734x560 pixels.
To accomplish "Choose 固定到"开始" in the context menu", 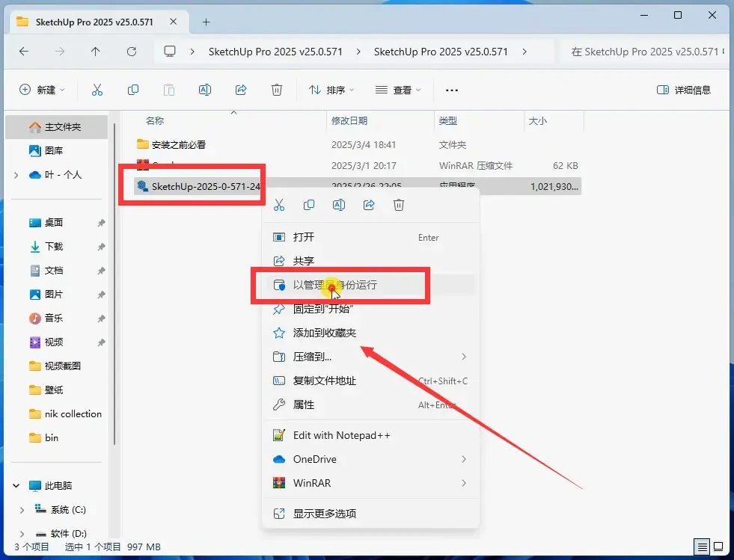I will pyautogui.click(x=371, y=309).
